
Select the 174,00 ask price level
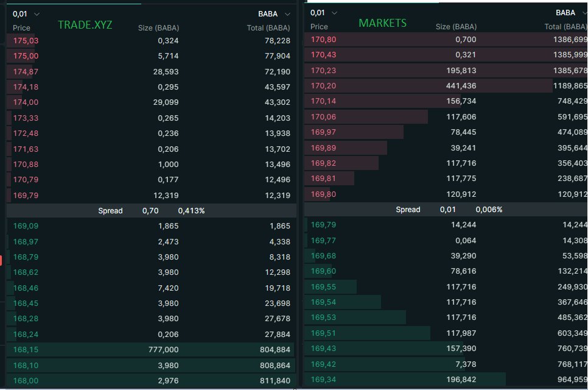coord(26,102)
